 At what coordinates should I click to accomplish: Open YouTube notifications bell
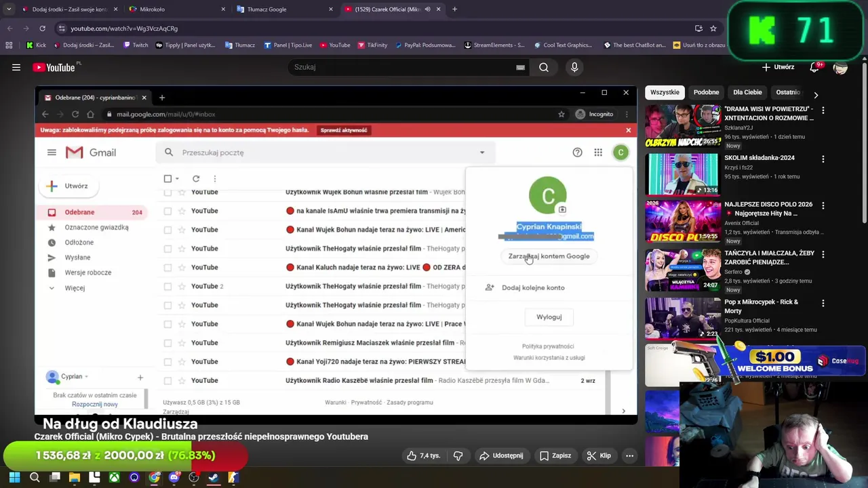815,67
